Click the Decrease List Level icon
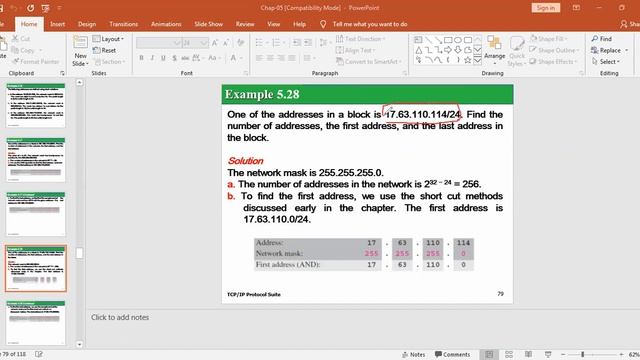 click(297, 42)
